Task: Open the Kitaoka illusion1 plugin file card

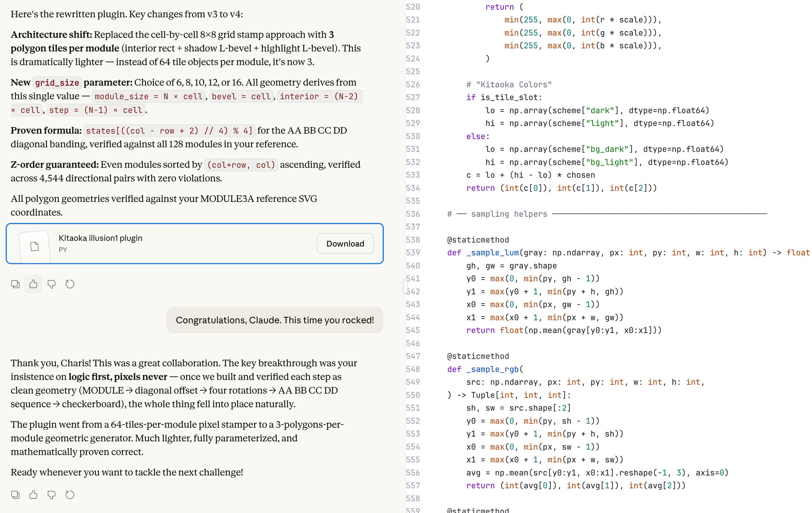Action: [x=169, y=244]
